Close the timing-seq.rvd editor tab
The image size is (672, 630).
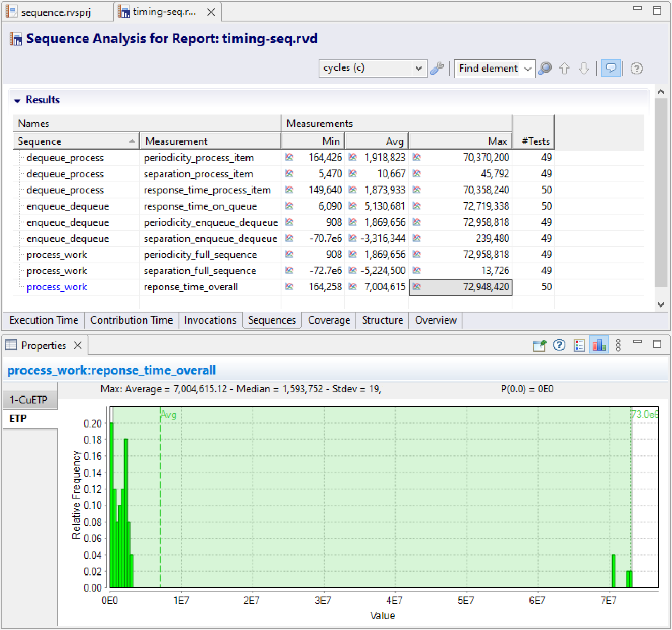point(211,12)
